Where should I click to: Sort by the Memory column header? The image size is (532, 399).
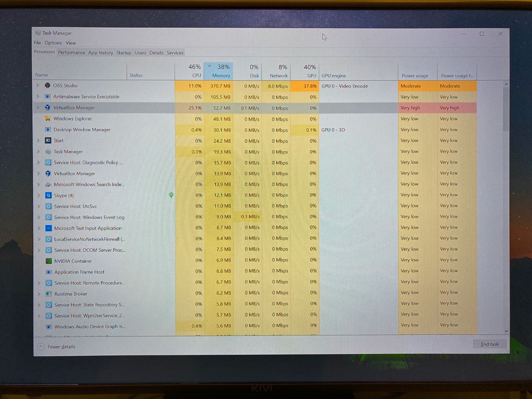pyautogui.click(x=218, y=71)
